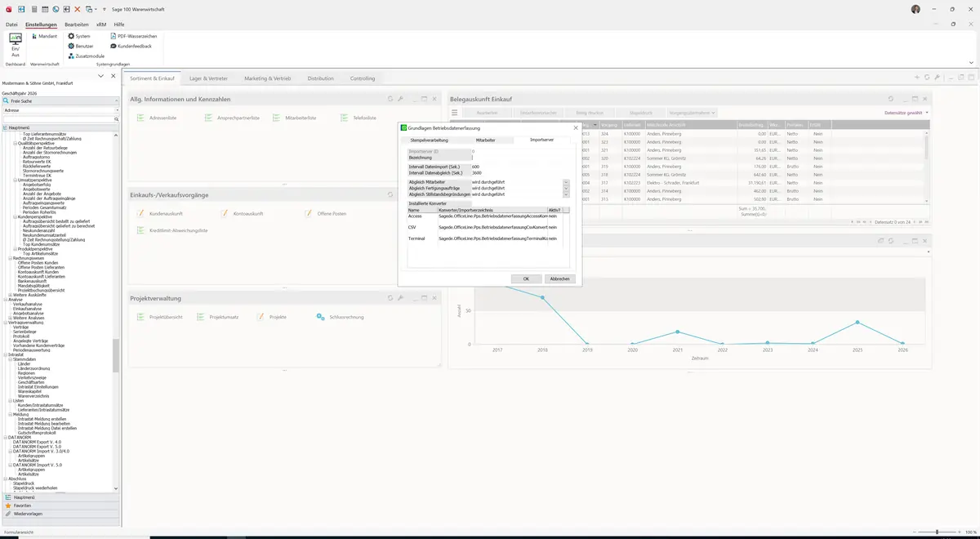980x539 pixels.
Task: Open the Adressenliste tile
Action: (158, 118)
